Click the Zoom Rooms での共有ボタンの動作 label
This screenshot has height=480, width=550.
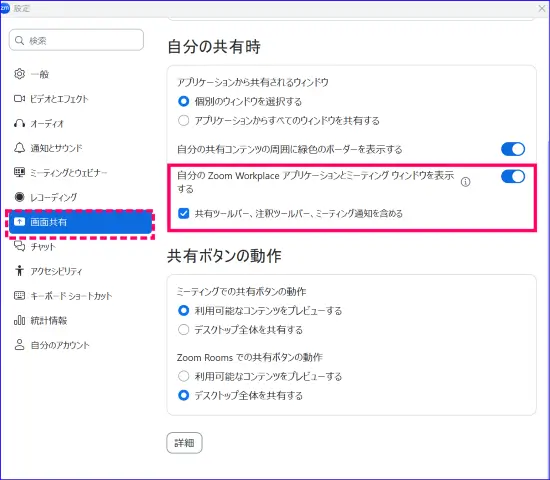click(249, 357)
